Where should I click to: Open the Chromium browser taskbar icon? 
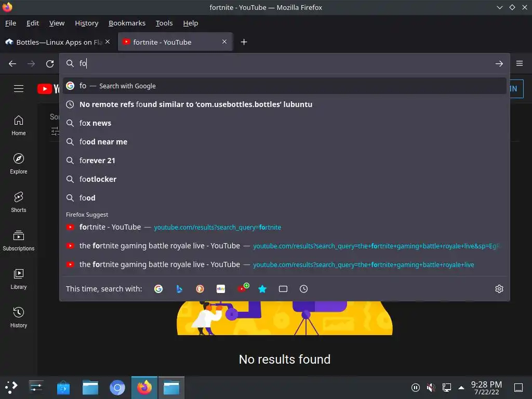[117, 388]
